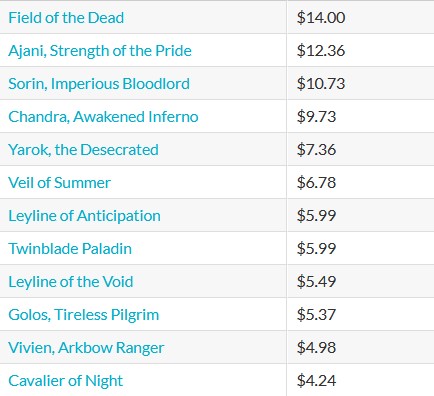Screen dimensions: 434x396
Task: Select the $5.49 price value
Action: [316, 282]
